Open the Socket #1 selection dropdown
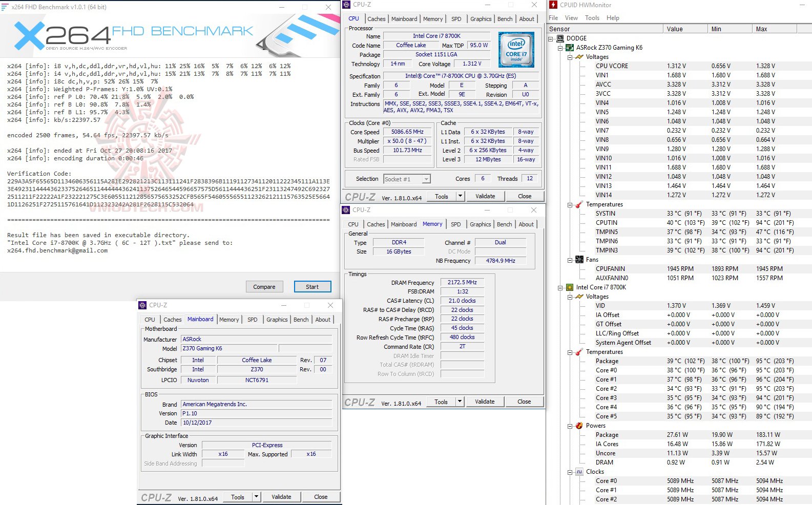 coord(426,179)
